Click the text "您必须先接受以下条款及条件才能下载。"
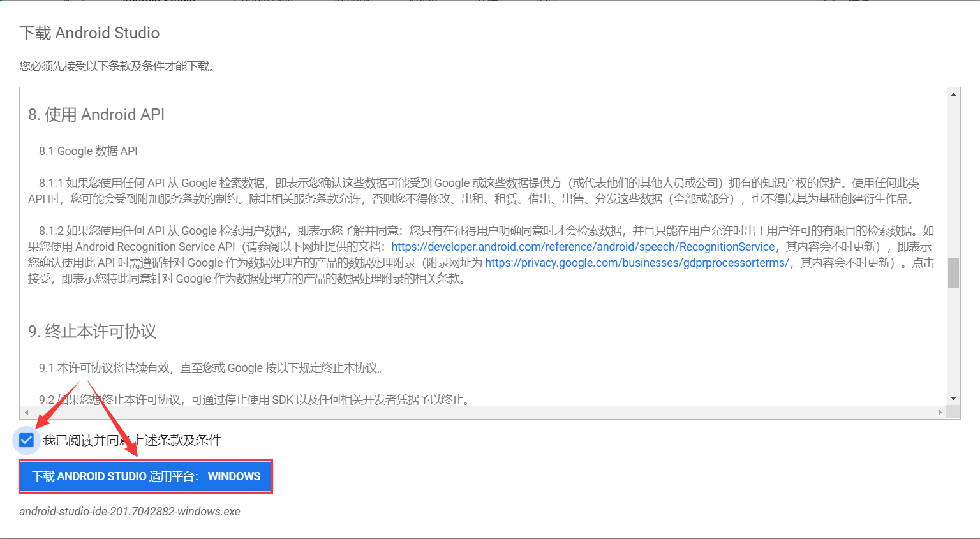980x539 pixels. click(117, 66)
